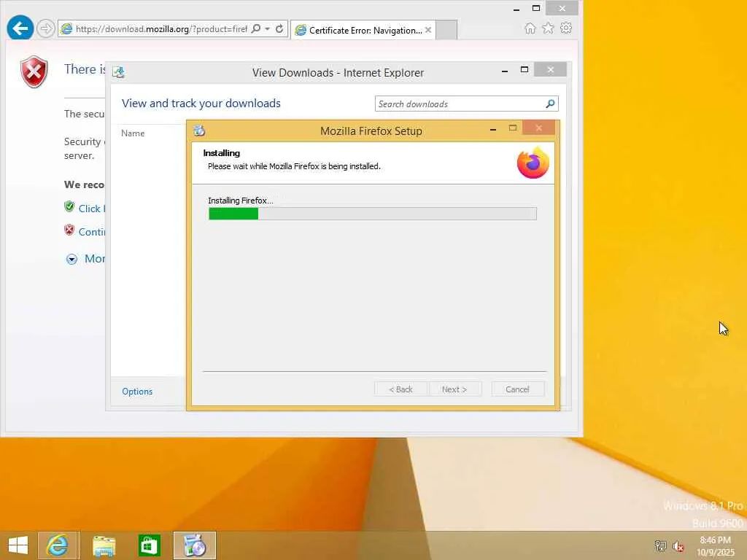Refresh the page with the reload icon
The image size is (747, 560).
click(x=279, y=28)
